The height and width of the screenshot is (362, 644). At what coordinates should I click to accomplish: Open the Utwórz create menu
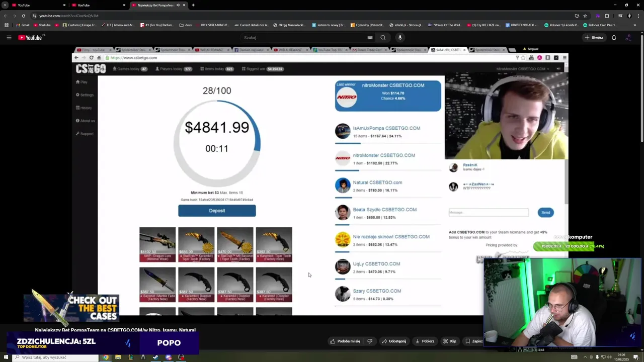click(x=594, y=37)
